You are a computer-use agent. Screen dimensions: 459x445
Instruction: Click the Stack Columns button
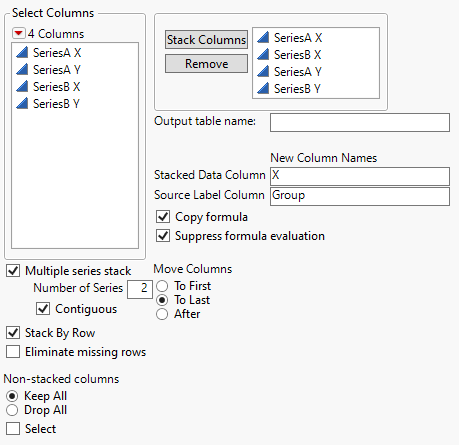(206, 40)
